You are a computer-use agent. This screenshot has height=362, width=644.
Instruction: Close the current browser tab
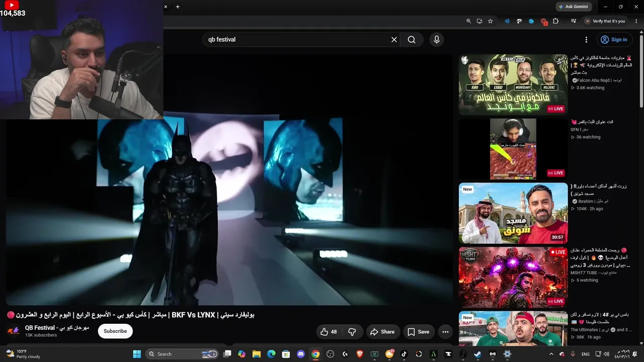pos(166,7)
